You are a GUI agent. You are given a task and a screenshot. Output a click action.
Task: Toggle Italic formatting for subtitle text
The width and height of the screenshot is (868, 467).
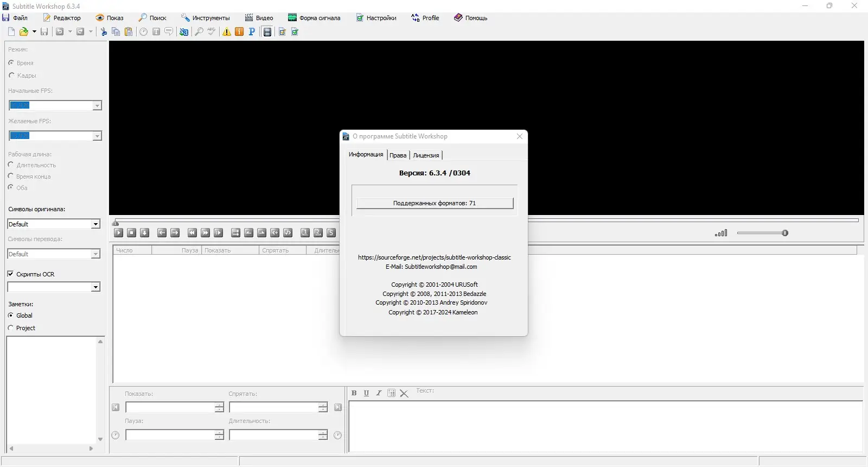(379, 393)
